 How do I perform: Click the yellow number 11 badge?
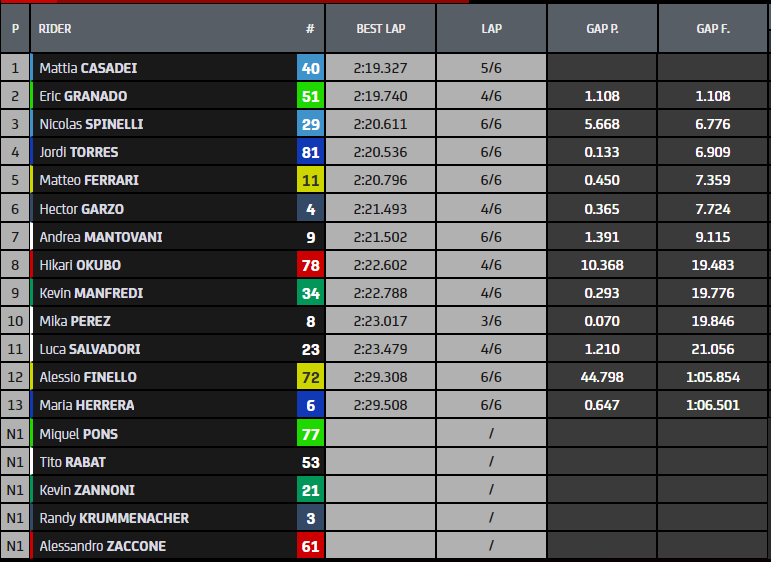310,180
